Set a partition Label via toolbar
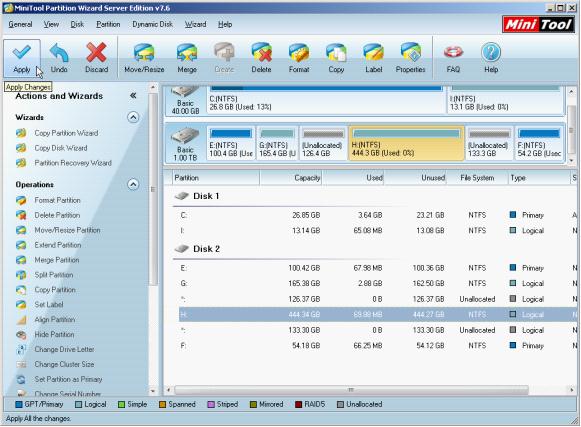 pos(374,58)
